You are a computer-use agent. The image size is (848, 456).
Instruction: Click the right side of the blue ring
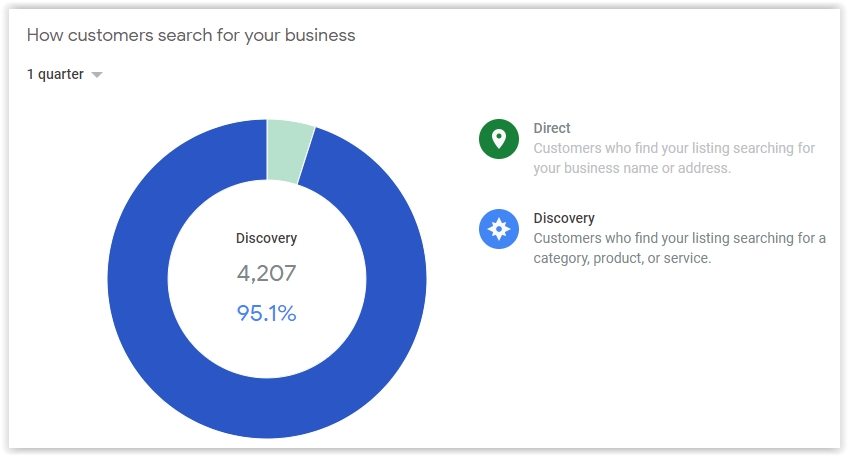point(396,279)
